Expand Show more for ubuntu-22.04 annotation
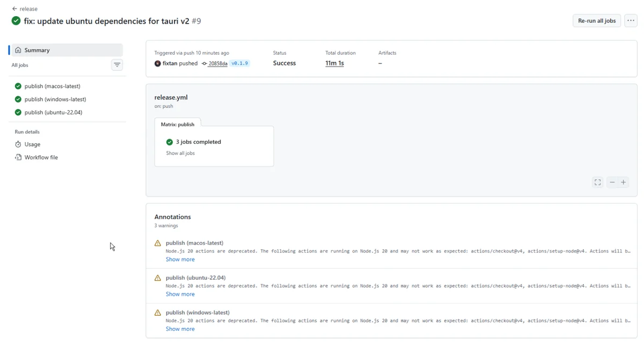The image size is (644, 355). click(180, 294)
